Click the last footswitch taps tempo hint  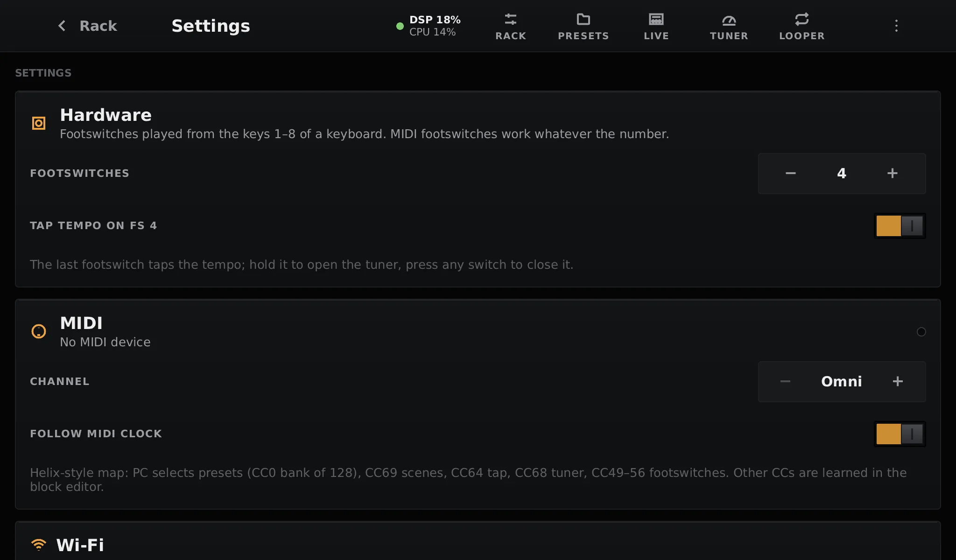[x=302, y=265]
